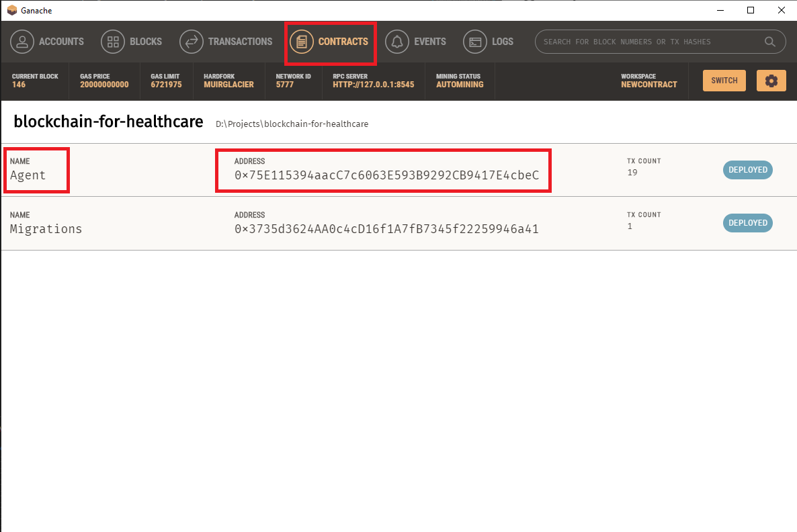797x532 pixels.
Task: Open the Migrations contract name
Action: (46, 228)
